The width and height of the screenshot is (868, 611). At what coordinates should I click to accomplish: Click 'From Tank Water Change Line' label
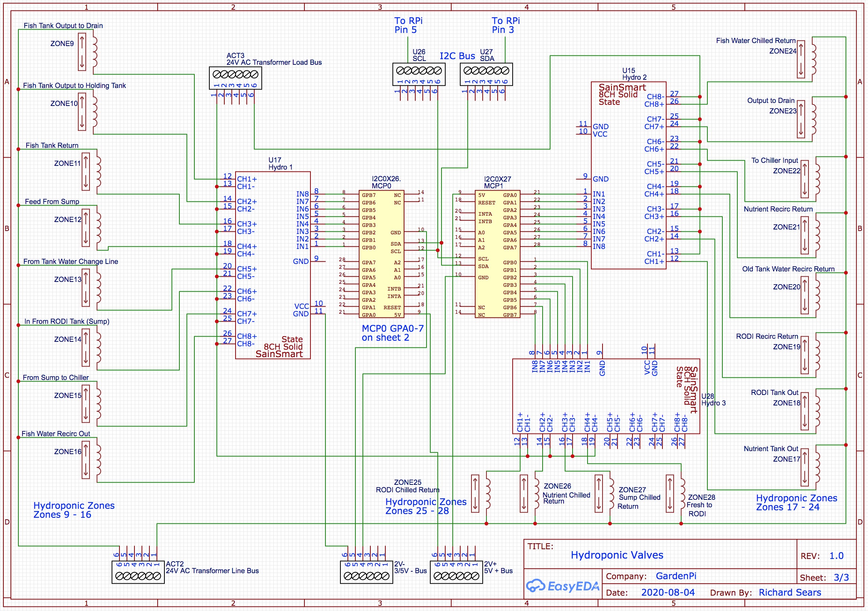tap(71, 262)
